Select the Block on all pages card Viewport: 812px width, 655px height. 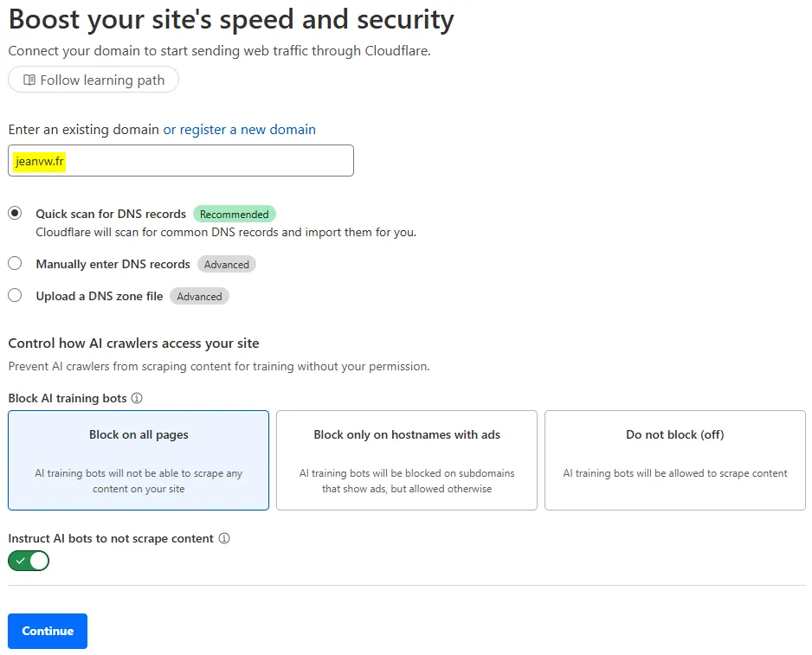[x=139, y=460]
